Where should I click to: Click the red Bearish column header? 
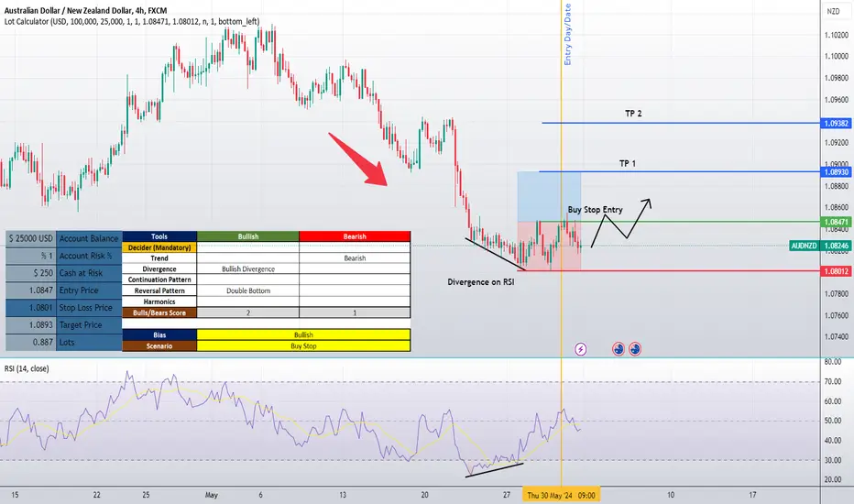[x=355, y=236]
